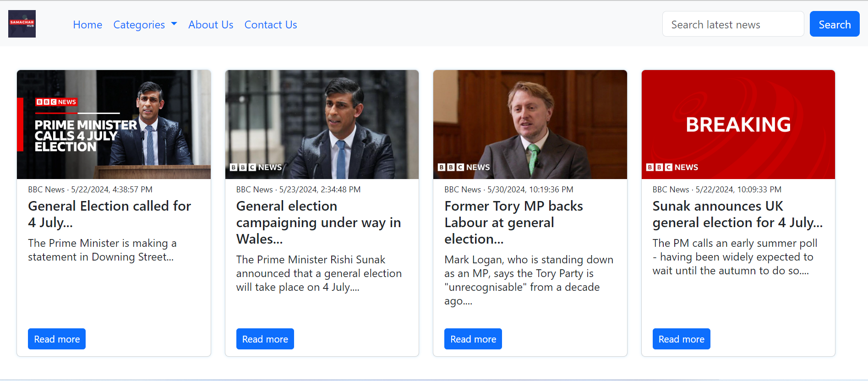Read more about General Election called for 4 July
The height and width of the screenshot is (381, 868).
point(57,339)
